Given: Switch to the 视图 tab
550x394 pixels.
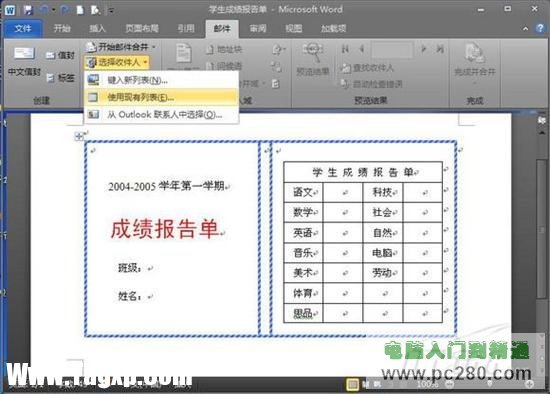Looking at the screenshot, I should coord(294,28).
